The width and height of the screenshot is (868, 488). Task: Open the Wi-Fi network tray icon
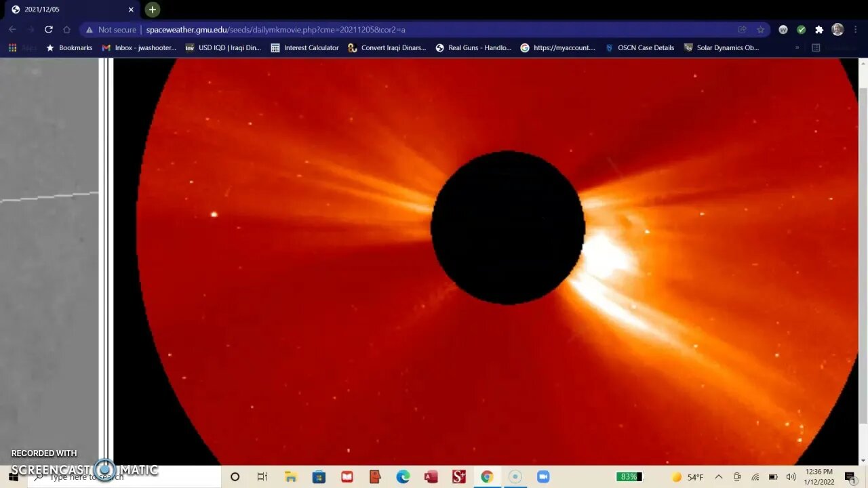point(755,477)
